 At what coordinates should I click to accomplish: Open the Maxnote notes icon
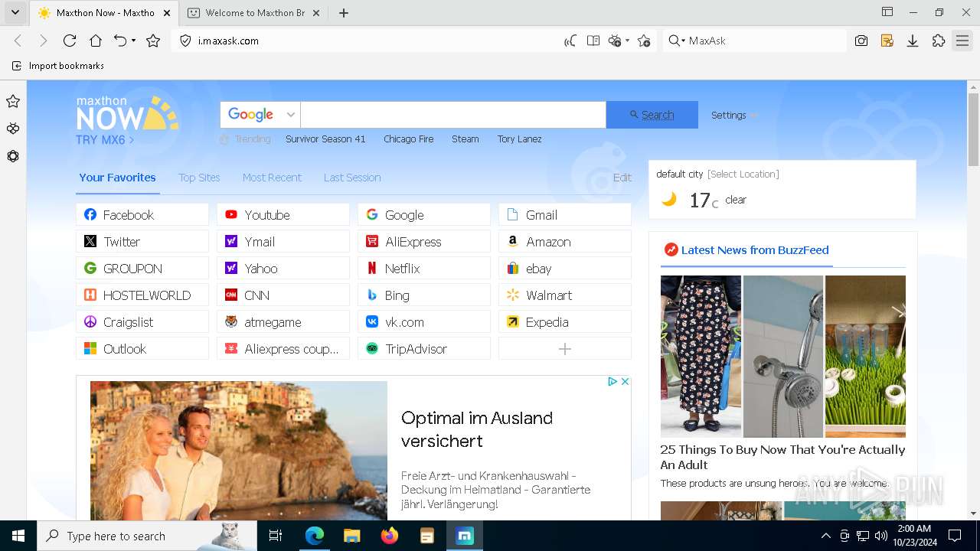(887, 41)
